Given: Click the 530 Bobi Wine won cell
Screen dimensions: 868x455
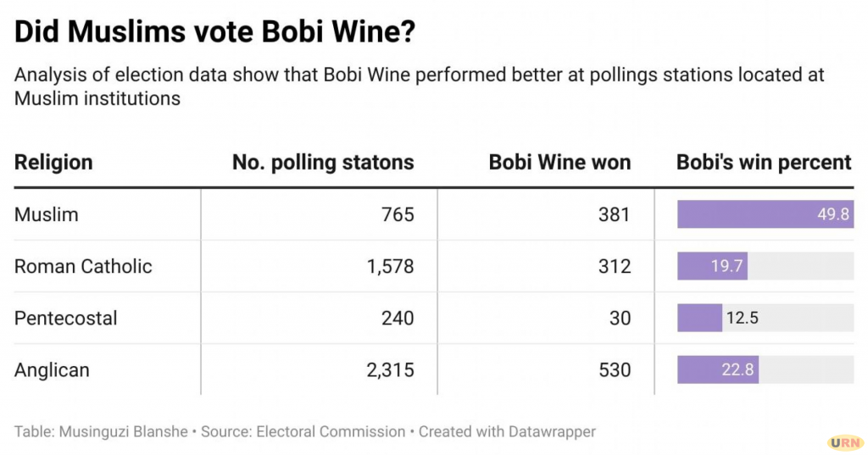Looking at the screenshot, I should pyautogui.click(x=615, y=370).
